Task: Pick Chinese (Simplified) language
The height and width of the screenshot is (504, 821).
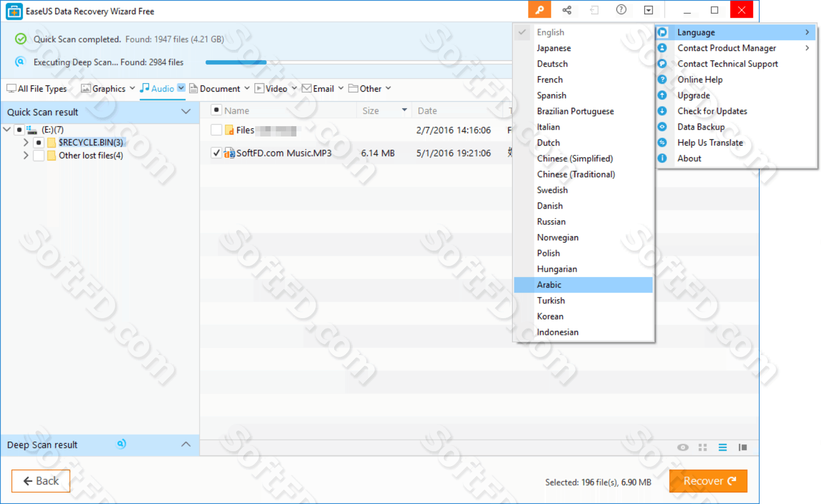Action: pos(584,159)
